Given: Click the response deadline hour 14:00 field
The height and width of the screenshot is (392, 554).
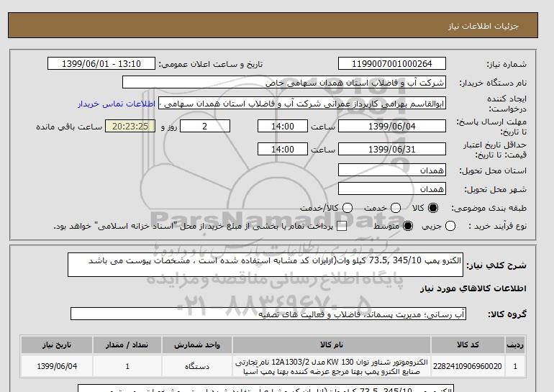Looking at the screenshot, I should coord(283,126).
